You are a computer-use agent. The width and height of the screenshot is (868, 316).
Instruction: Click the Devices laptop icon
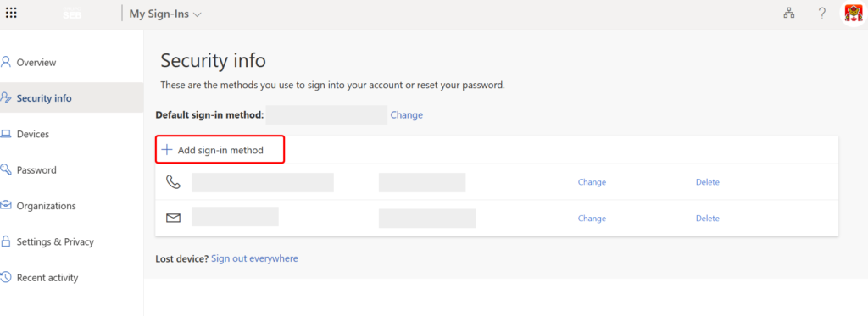pyautogui.click(x=6, y=134)
